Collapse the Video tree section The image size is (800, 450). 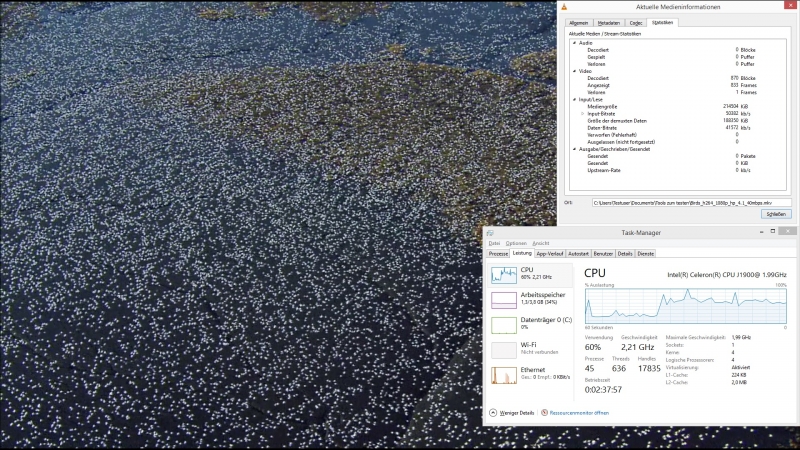pos(574,71)
